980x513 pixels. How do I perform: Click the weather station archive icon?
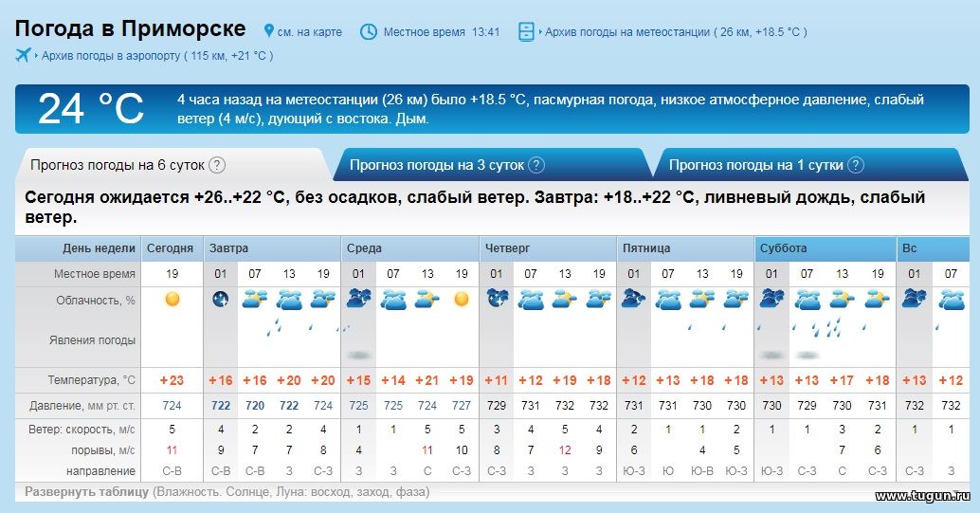click(x=526, y=31)
